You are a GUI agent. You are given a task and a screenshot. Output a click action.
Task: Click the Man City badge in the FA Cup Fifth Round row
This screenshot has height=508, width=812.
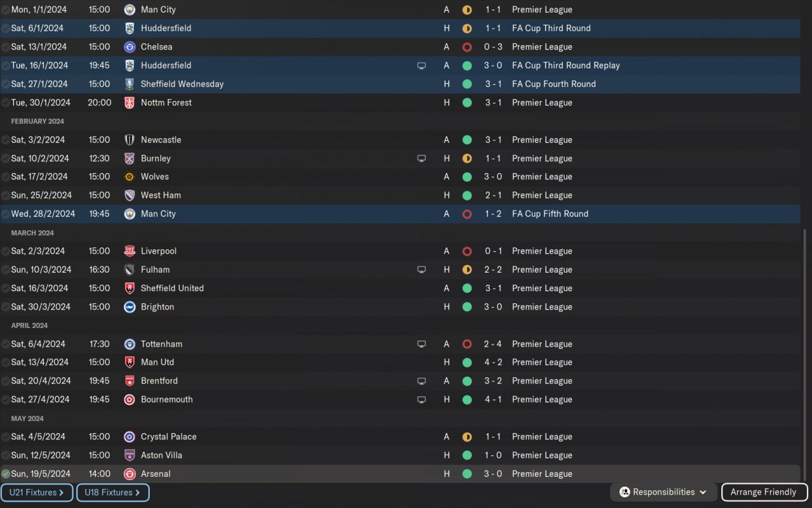point(129,214)
